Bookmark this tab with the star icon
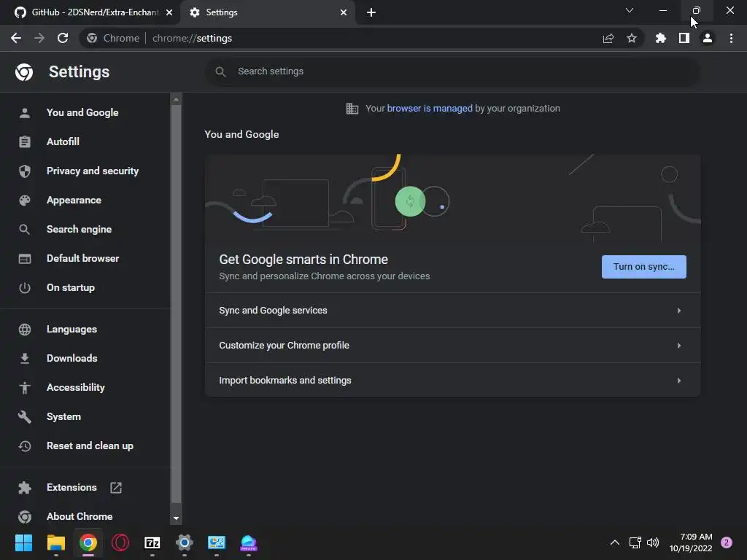Screen dimensions: 747x560 pyautogui.click(x=632, y=38)
